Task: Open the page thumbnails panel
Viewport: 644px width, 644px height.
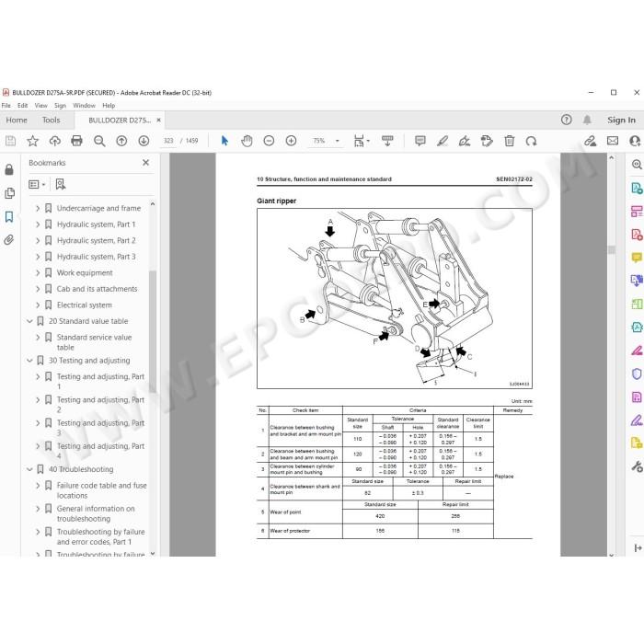Action: point(9,193)
